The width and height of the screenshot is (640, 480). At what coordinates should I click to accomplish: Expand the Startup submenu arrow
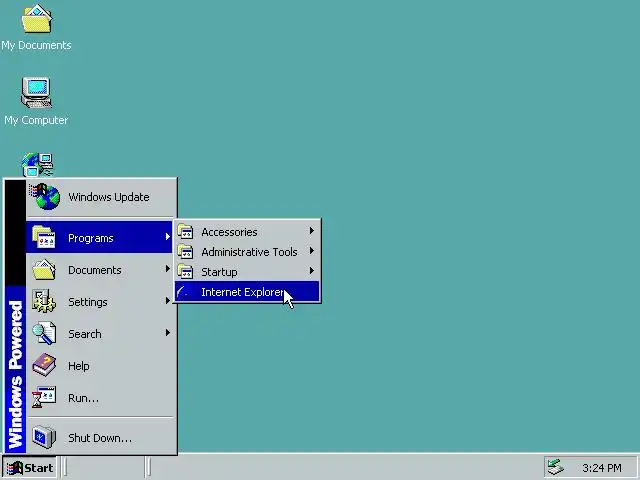[312, 271]
